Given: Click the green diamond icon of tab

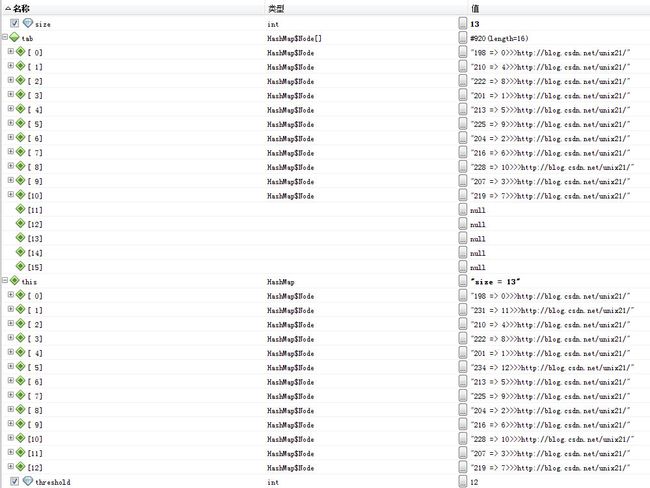Looking at the screenshot, I should tap(15, 37).
